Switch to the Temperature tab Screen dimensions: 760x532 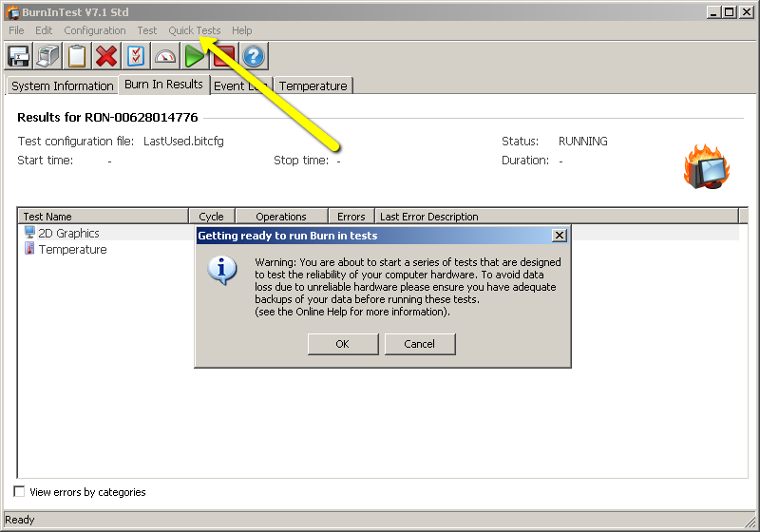(313, 85)
